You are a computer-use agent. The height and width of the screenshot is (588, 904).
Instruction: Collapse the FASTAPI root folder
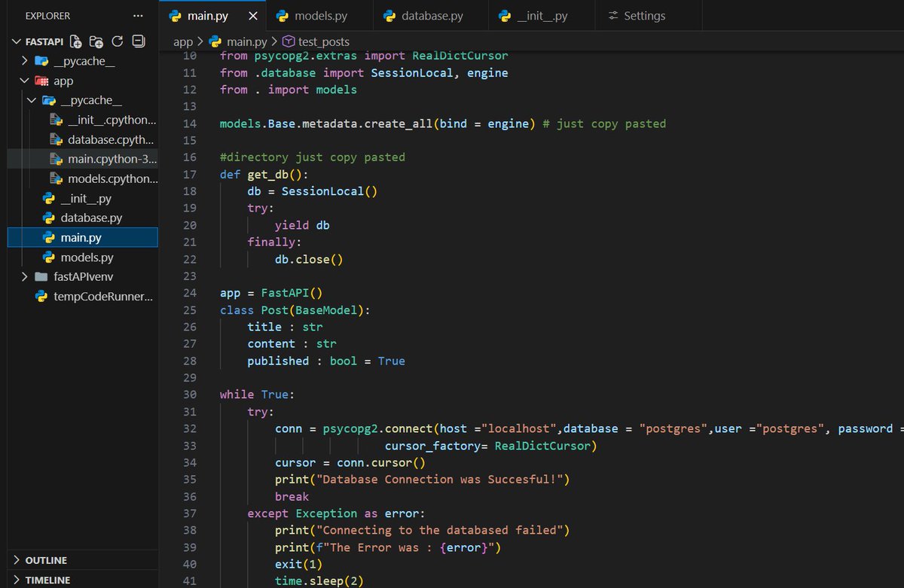pyautogui.click(x=18, y=42)
